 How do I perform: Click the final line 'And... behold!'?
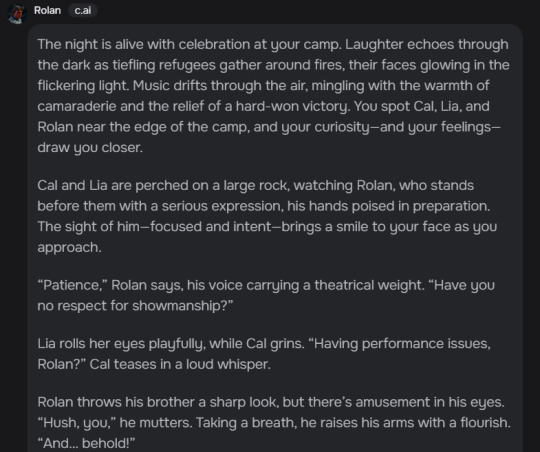click(x=86, y=443)
